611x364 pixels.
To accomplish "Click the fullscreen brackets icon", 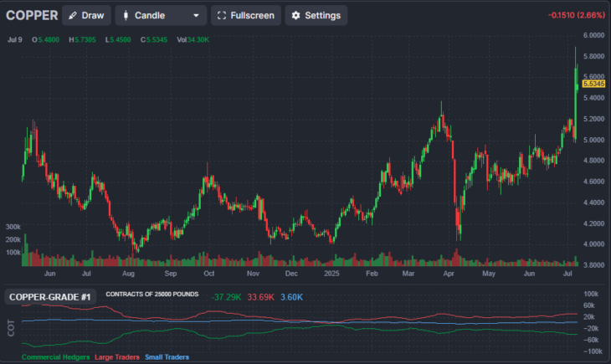I will point(222,16).
